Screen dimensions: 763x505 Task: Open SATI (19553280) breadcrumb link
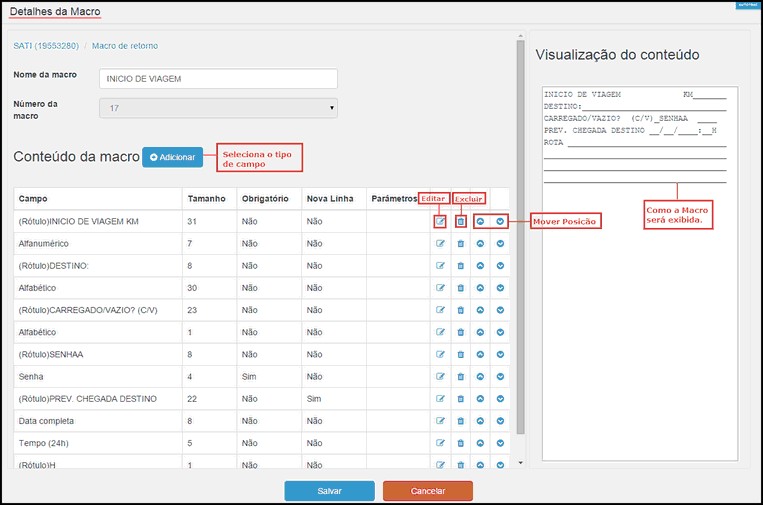(x=46, y=46)
